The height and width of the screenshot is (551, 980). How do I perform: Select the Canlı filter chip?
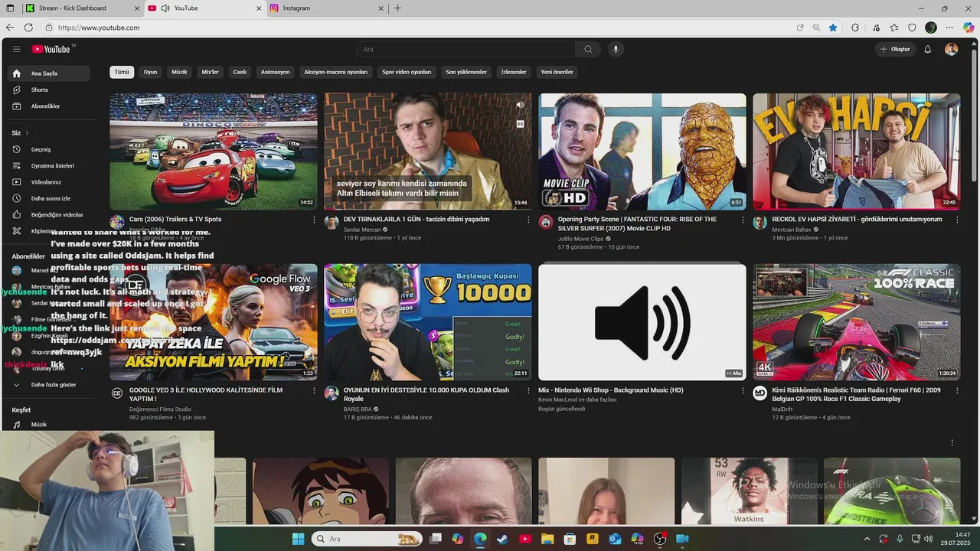click(x=240, y=72)
